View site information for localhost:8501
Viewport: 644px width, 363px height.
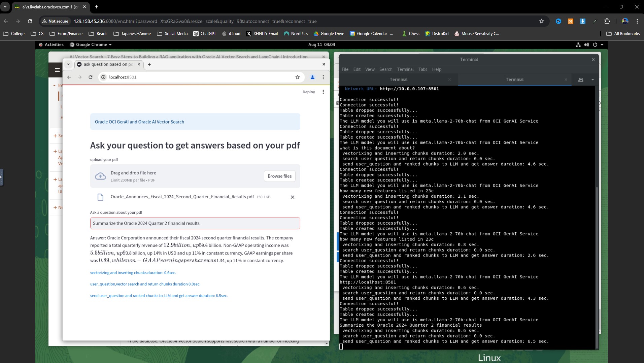click(x=103, y=77)
